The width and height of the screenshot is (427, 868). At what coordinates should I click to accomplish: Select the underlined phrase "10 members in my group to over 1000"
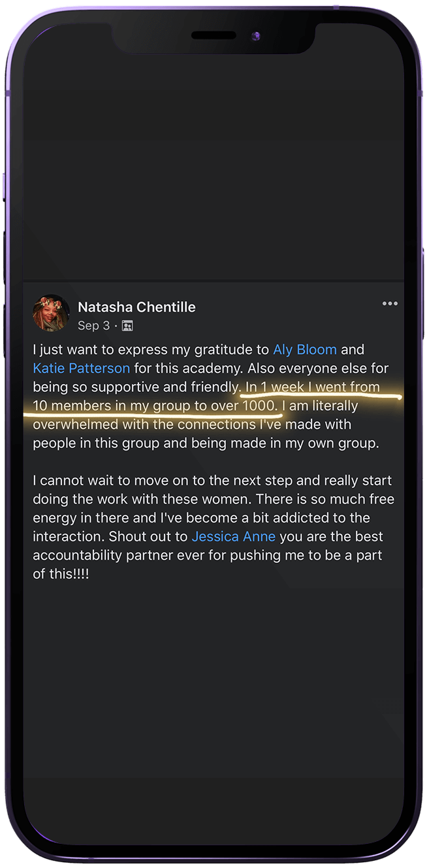coord(155,406)
